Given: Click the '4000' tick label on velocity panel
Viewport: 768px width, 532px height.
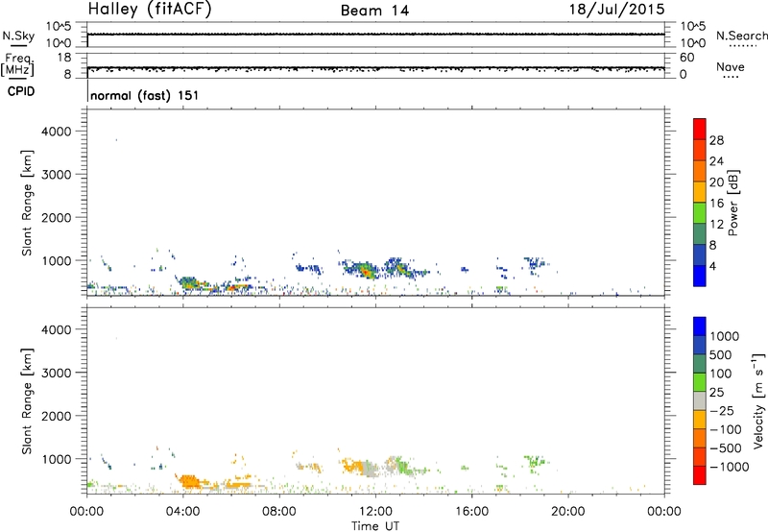Looking at the screenshot, I should pos(57,330).
